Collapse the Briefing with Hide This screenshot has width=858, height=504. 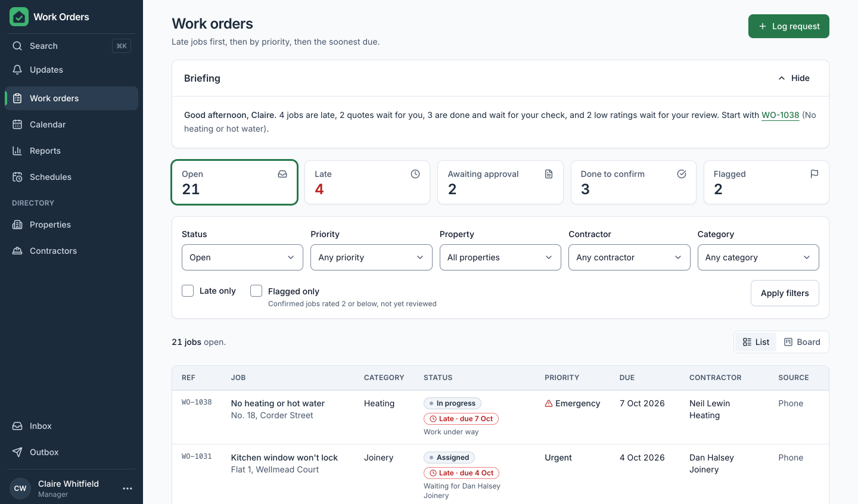[x=794, y=78]
